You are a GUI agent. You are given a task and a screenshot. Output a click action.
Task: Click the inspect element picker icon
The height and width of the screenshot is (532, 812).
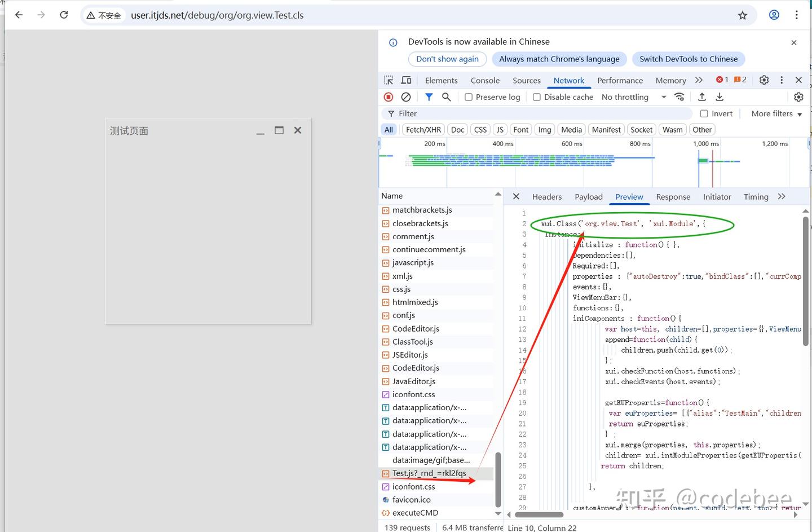pos(389,80)
